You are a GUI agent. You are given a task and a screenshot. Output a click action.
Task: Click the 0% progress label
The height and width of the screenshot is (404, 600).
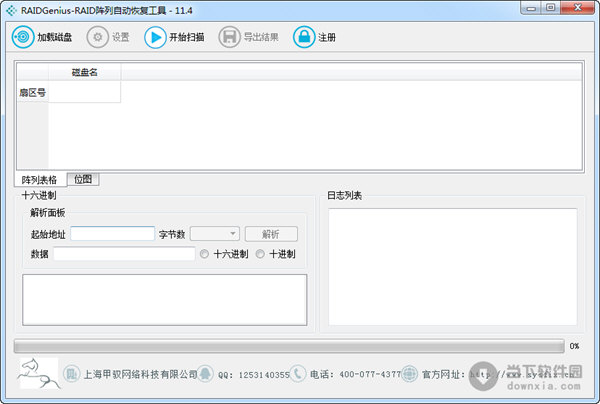coord(574,346)
